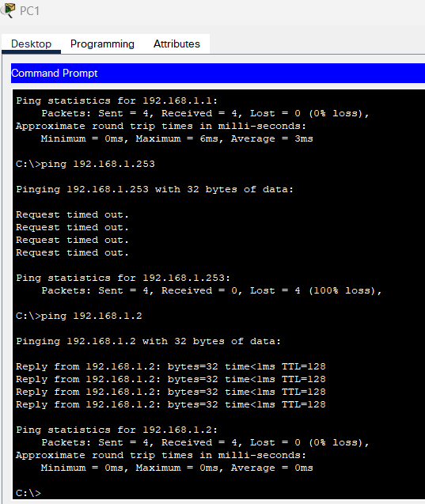Click 'Ping statistics for 192.168.1.1:' line
This screenshot has width=425, height=504.
pos(116,100)
